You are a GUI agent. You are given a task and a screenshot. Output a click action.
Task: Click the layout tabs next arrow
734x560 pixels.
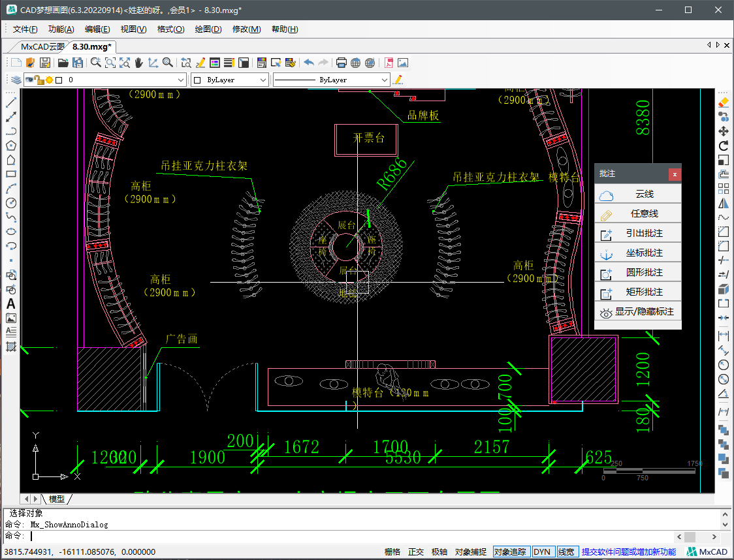point(35,499)
